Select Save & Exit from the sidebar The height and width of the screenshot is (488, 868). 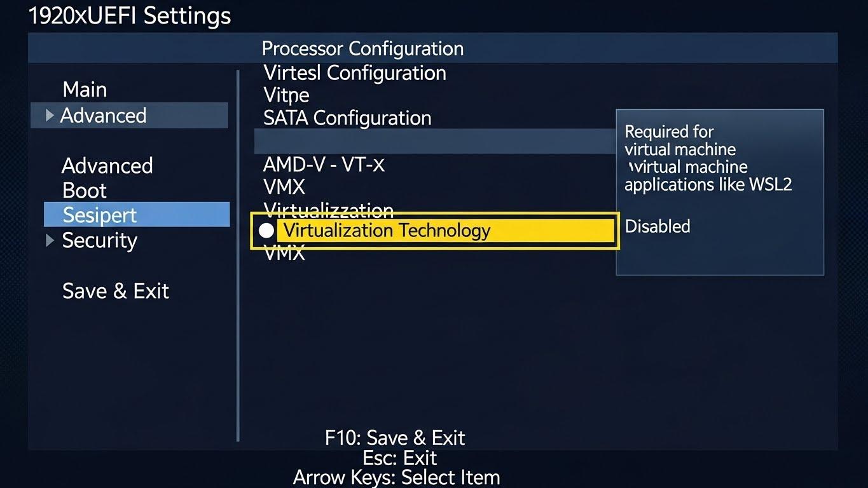[x=115, y=290]
